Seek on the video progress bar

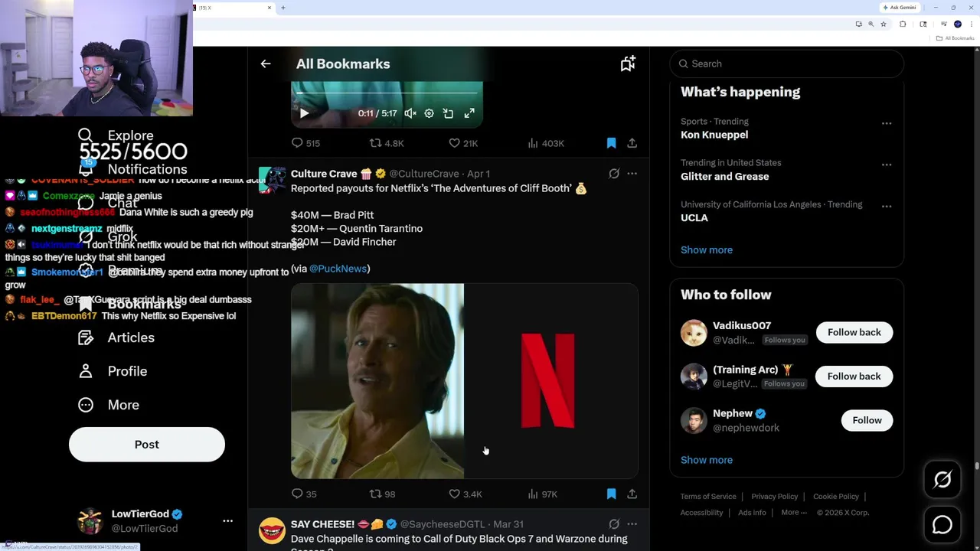coord(387,94)
